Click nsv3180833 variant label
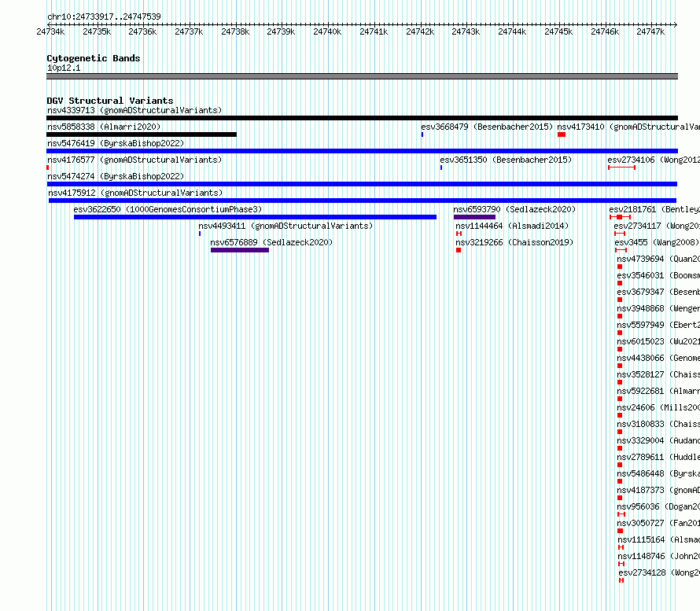 pyautogui.click(x=658, y=424)
